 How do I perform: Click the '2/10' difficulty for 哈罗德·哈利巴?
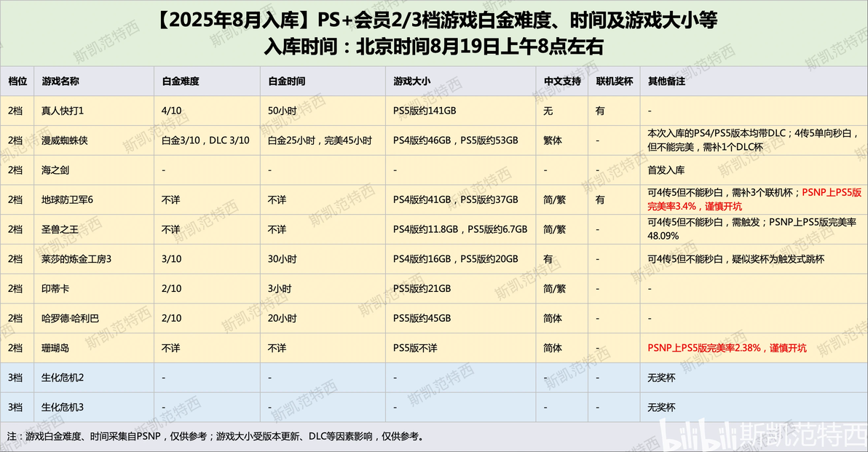[172, 319]
